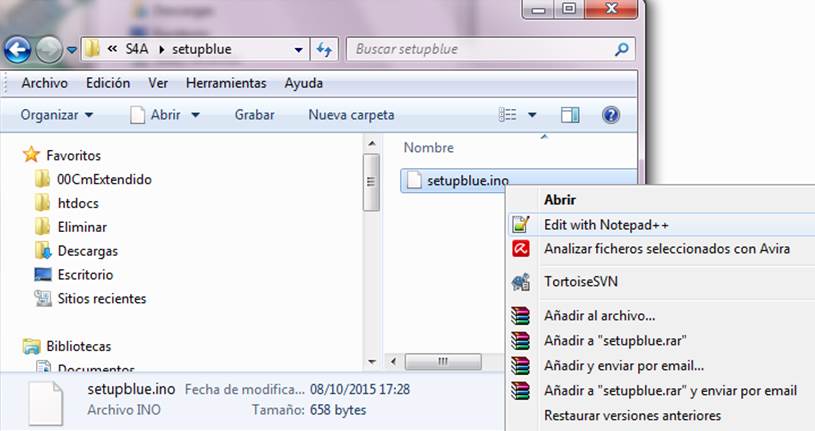This screenshot has width=815, height=431.
Task: Click the greyed forward navigation arrow
Action: (49, 50)
